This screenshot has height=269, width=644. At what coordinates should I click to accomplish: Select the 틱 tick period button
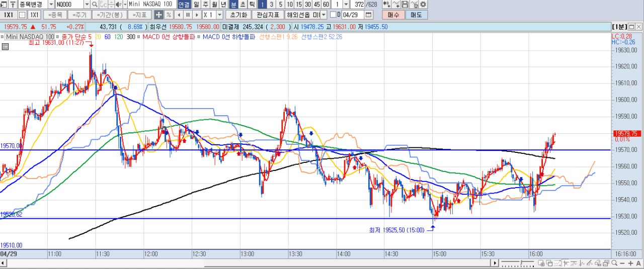coord(252,5)
